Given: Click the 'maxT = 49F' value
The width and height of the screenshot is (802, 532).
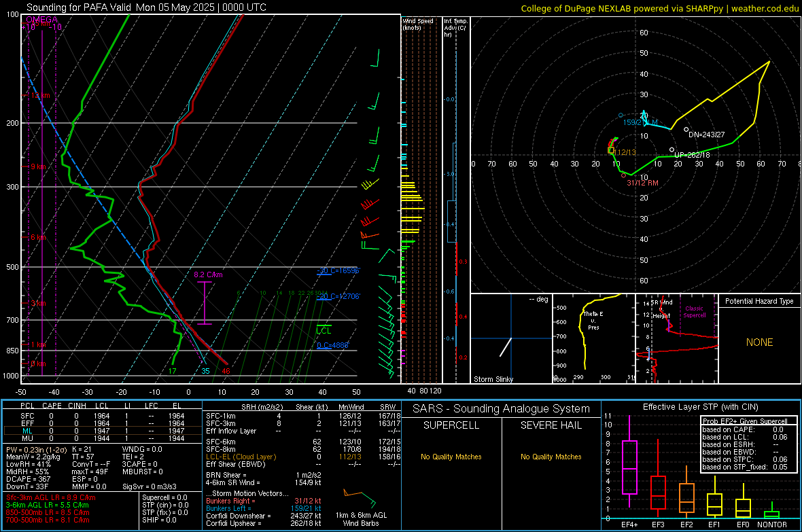Looking at the screenshot, I should click(x=90, y=472).
